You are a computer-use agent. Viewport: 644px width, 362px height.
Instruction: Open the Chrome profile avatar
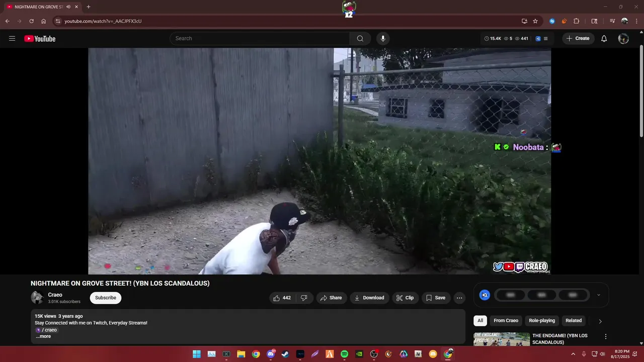tap(624, 21)
